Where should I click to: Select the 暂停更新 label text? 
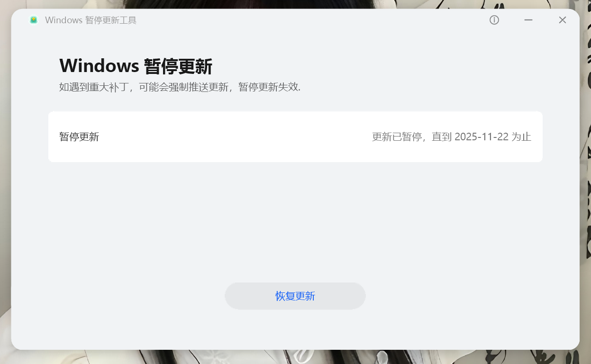coord(79,137)
